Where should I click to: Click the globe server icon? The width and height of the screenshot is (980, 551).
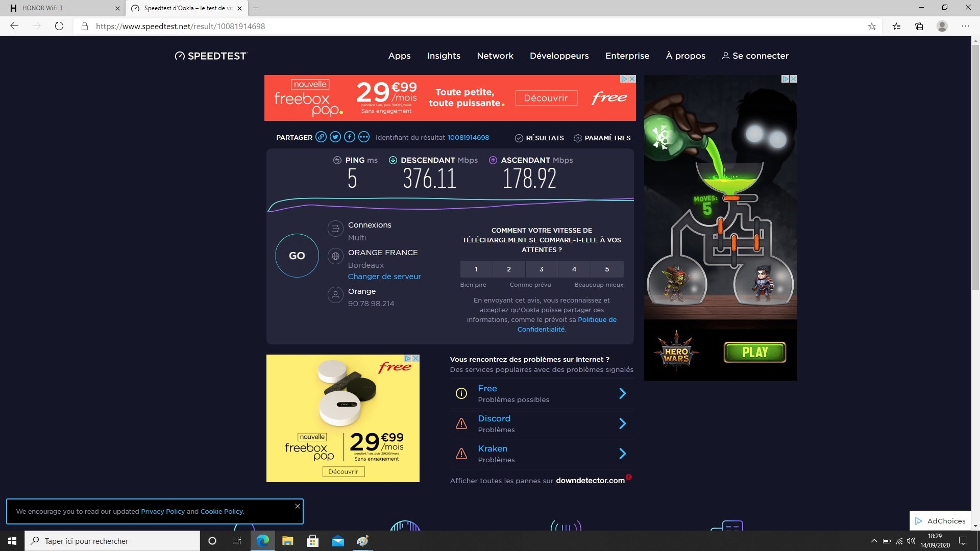pos(335,256)
